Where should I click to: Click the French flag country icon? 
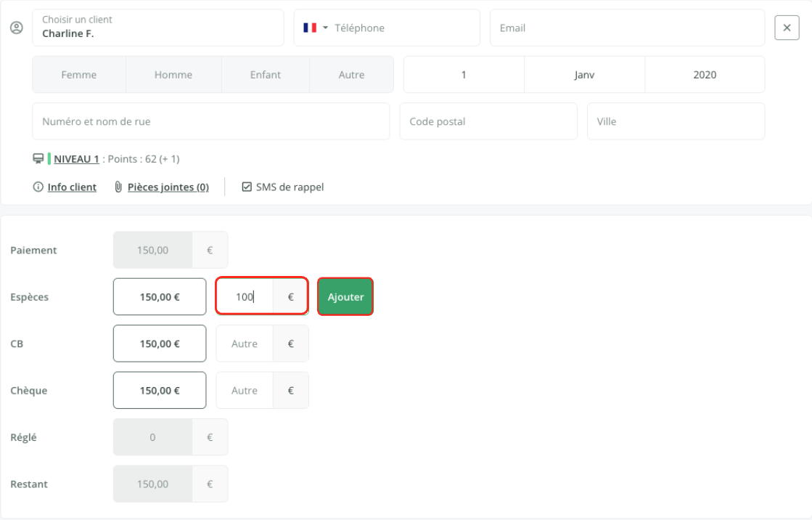(310, 28)
